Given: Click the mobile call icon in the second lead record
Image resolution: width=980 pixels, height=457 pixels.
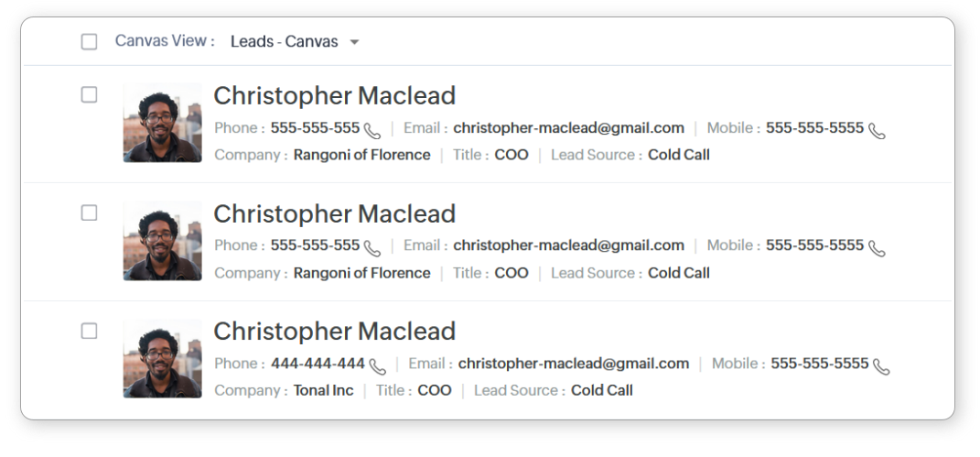Looking at the screenshot, I should click(x=877, y=248).
